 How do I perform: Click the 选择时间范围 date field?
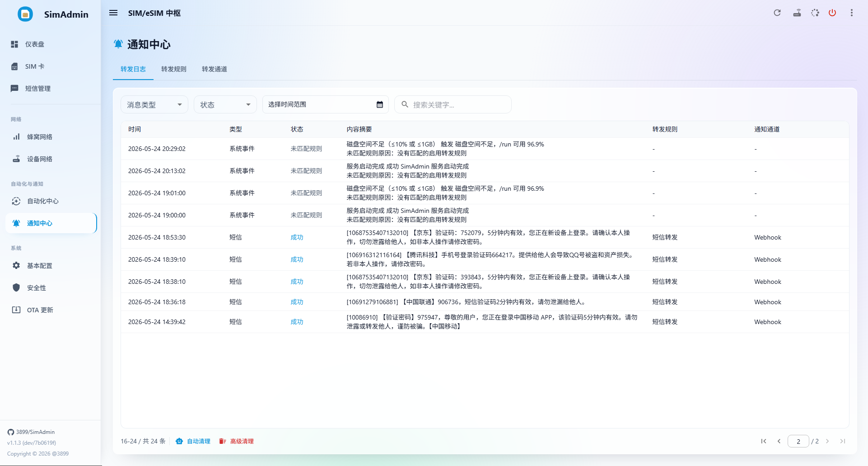point(326,105)
